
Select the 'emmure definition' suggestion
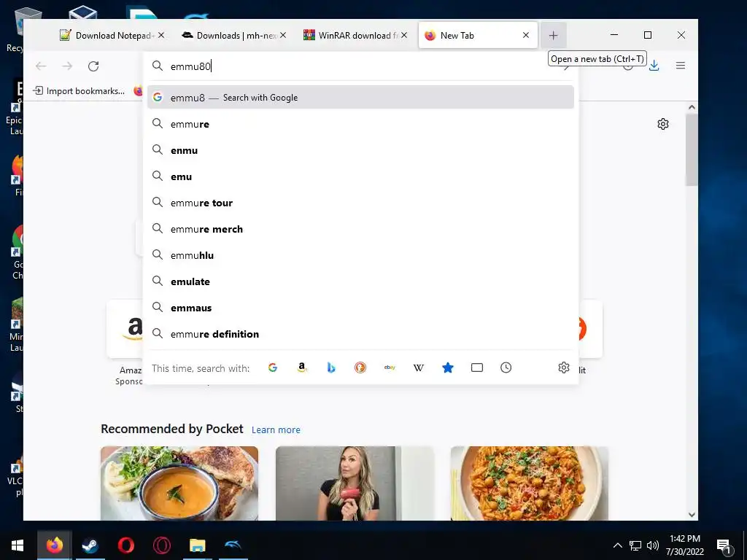point(360,334)
